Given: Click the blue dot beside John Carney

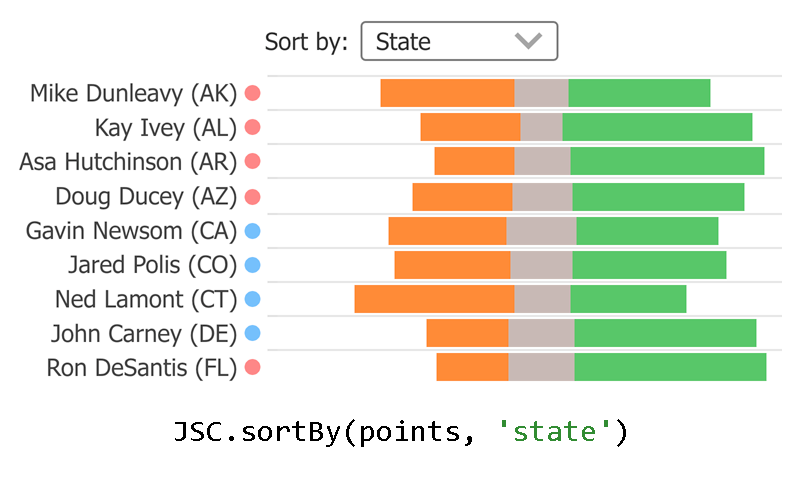Looking at the screenshot, I should [x=253, y=333].
